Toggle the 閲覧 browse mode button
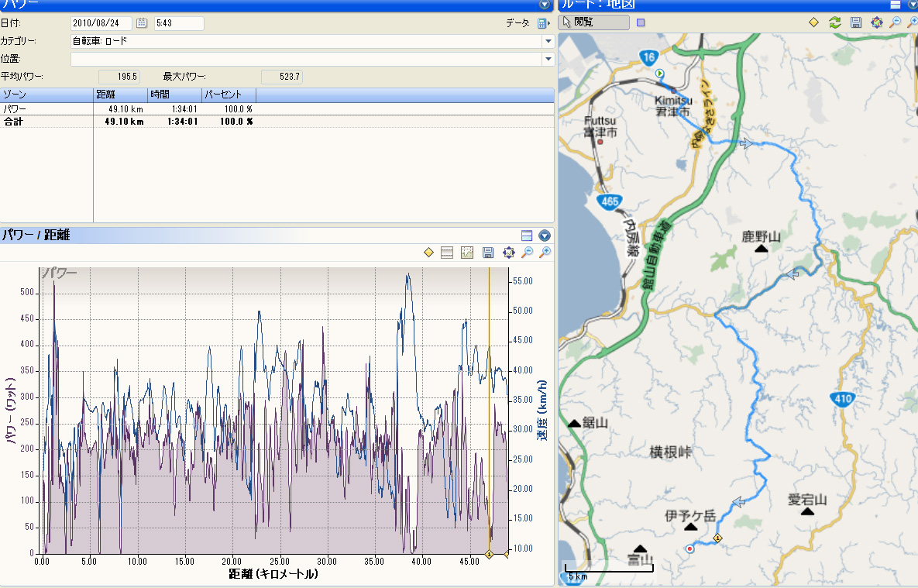The height and width of the screenshot is (588, 918). pos(594,22)
